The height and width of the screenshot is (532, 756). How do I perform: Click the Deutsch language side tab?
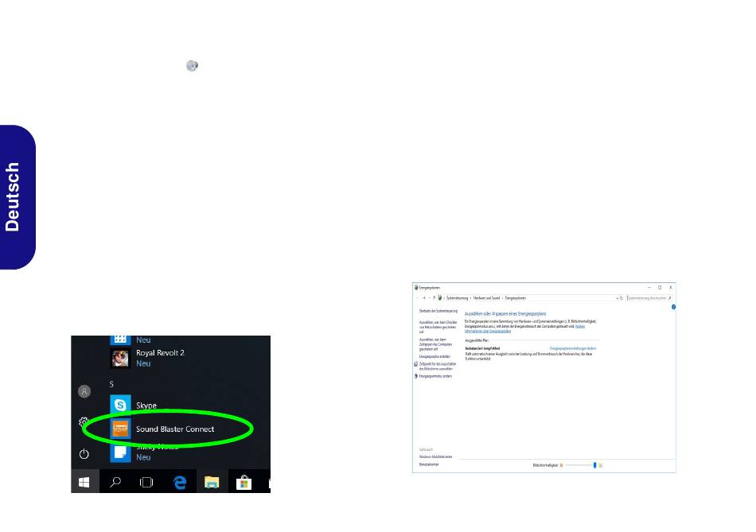[x=18, y=197]
